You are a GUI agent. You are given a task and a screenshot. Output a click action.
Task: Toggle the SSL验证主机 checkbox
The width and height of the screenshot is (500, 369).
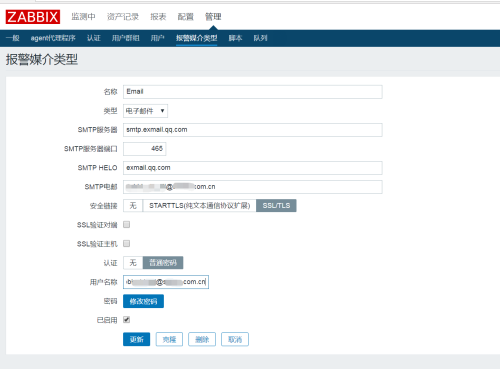(x=127, y=244)
